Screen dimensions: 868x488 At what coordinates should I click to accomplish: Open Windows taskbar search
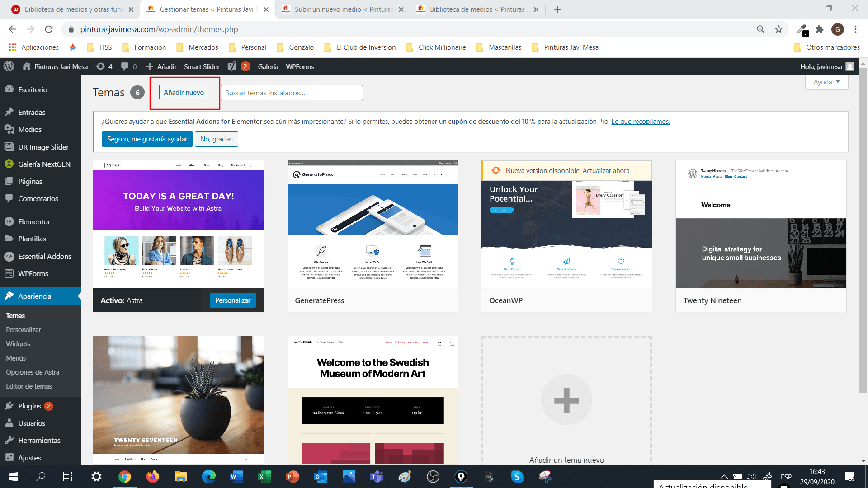point(41,477)
